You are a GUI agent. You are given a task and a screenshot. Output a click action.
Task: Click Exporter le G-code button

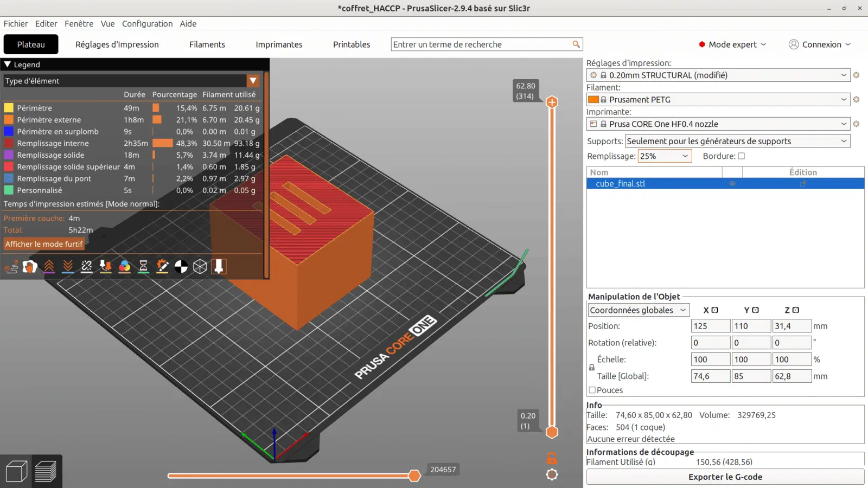[x=725, y=477]
